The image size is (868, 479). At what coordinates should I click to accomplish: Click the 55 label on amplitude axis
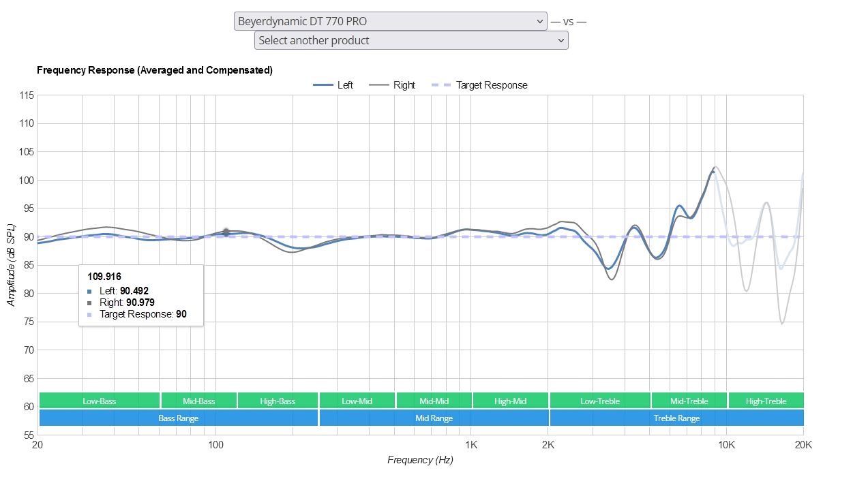click(29, 435)
